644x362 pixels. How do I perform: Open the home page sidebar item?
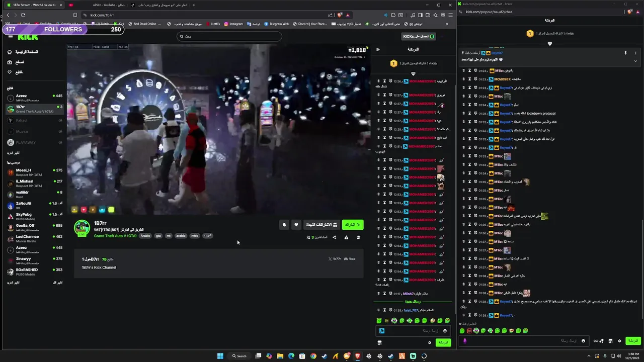pyautogui.click(x=23, y=52)
